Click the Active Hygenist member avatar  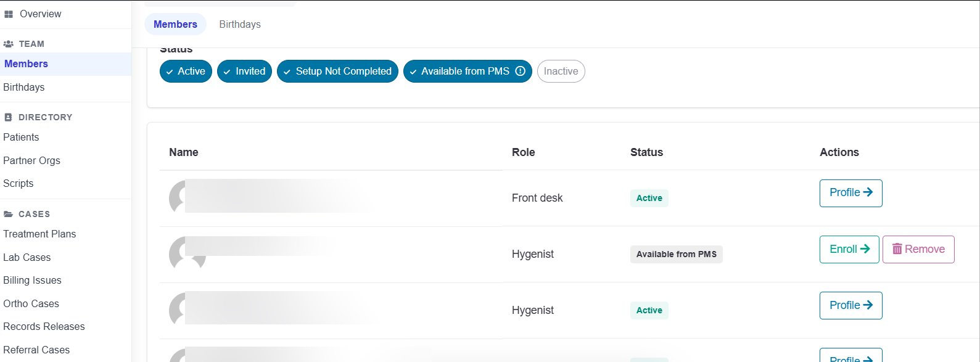(178, 310)
